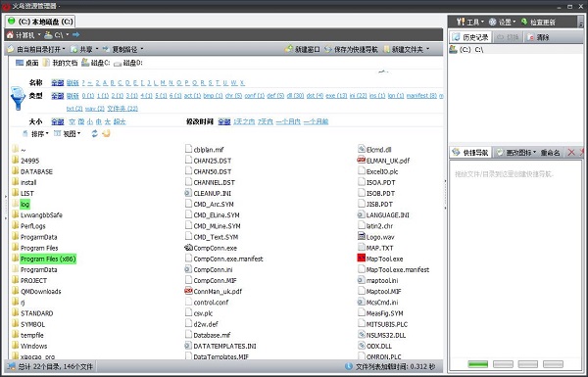Click 检查更新 update check icon
The image size is (588, 377).
(524, 23)
